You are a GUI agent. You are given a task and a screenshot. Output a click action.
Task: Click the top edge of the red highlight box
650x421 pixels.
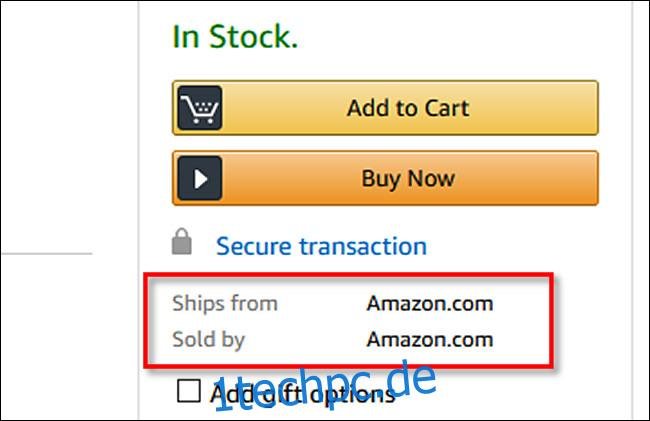click(348, 274)
